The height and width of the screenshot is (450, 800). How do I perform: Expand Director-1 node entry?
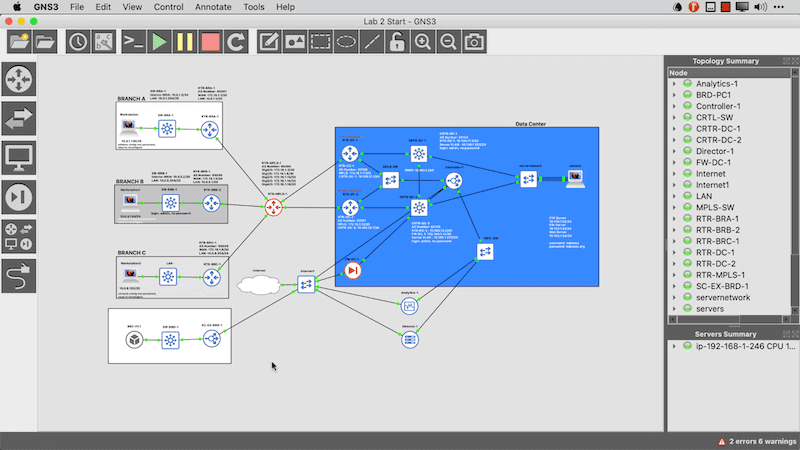click(x=674, y=151)
